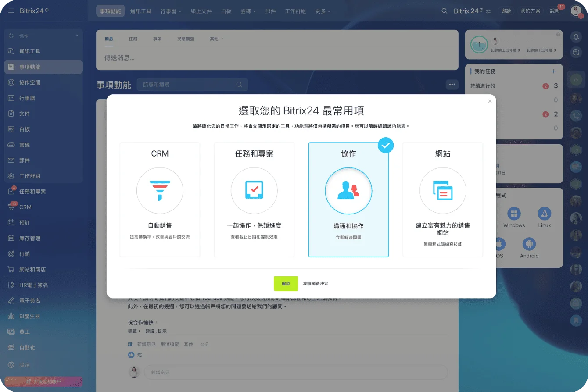The height and width of the screenshot is (392, 588).
Task: Switch to the 事項 composer tab
Action: tap(157, 39)
